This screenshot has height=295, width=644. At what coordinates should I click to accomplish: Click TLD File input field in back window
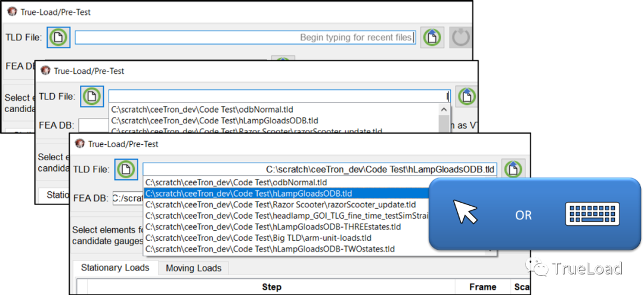coord(245,38)
